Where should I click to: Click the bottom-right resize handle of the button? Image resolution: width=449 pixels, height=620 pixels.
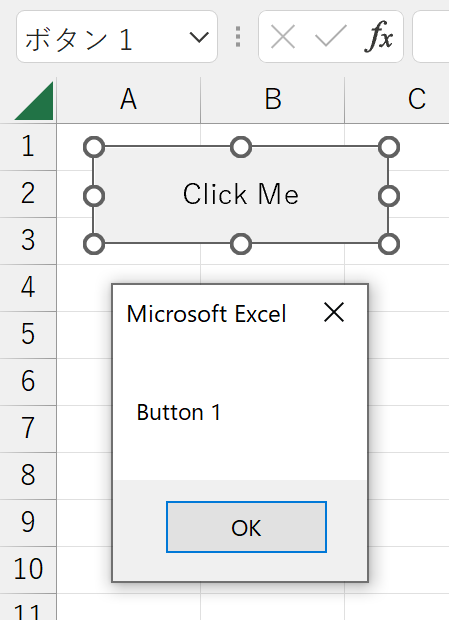coord(389,244)
